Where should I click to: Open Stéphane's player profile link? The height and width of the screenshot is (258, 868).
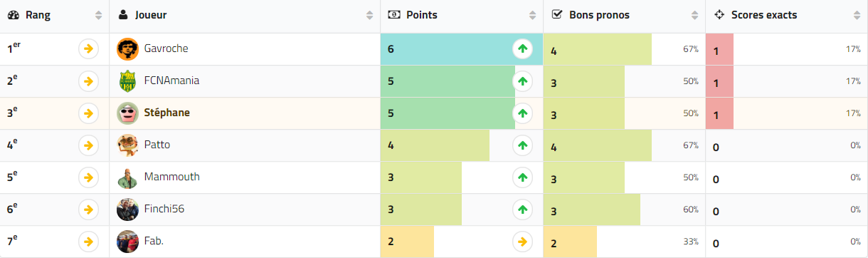pyautogui.click(x=167, y=113)
